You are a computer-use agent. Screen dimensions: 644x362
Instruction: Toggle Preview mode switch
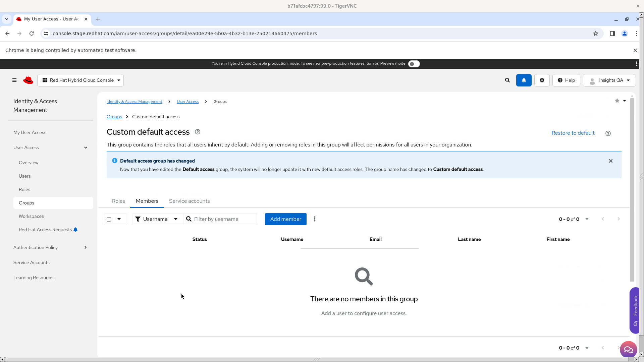point(414,64)
